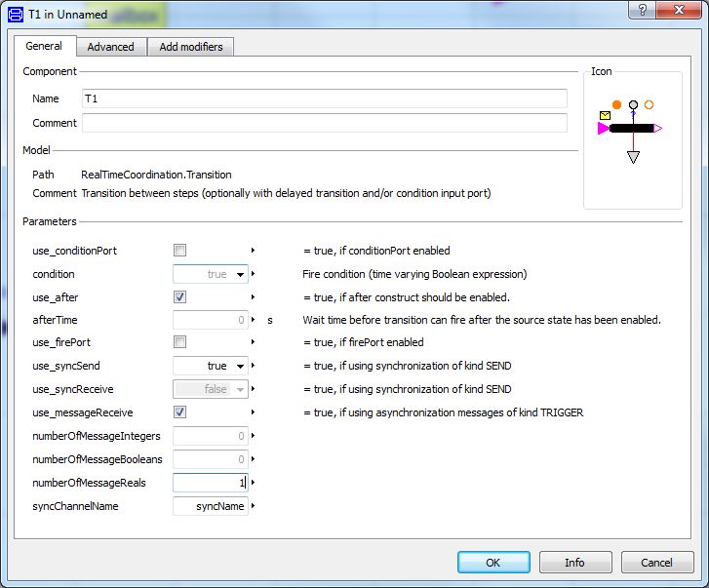
Task: Open the condition dropdown
Action: (240, 275)
